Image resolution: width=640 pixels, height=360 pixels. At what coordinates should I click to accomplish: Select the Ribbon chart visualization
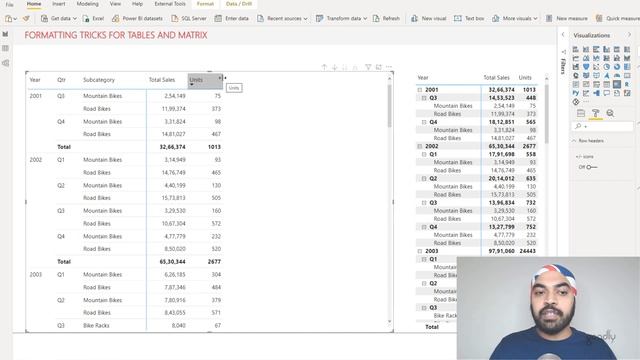627,58
